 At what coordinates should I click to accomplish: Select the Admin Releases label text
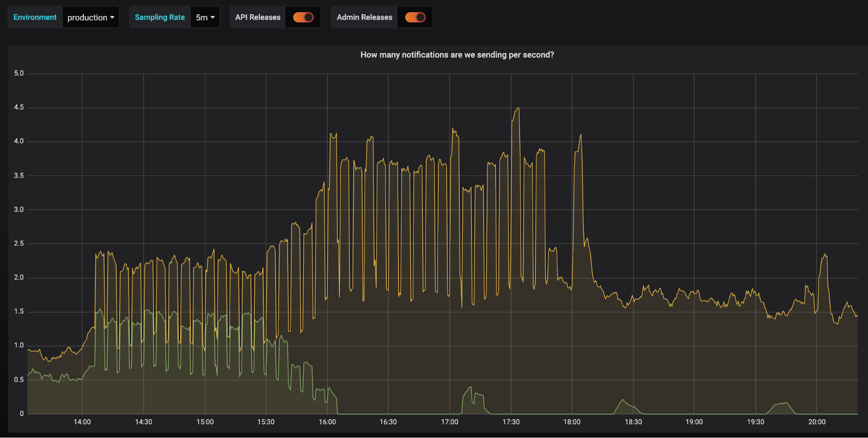point(364,17)
